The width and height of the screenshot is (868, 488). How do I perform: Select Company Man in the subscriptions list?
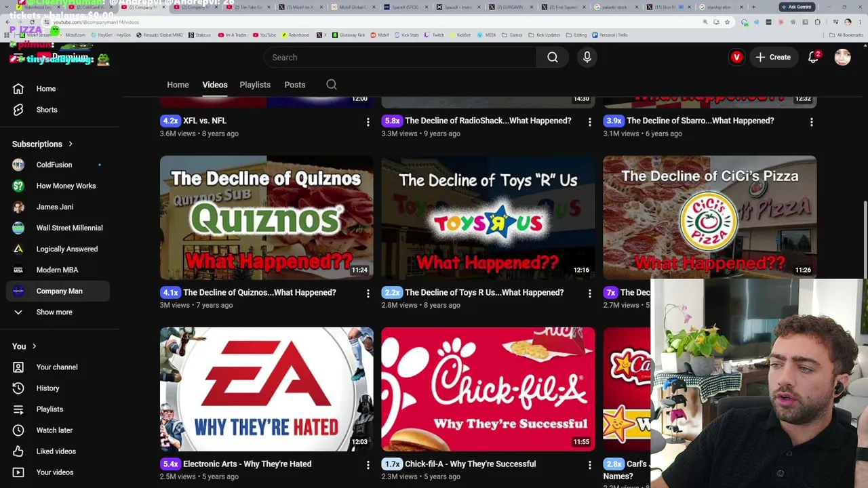[59, 291]
